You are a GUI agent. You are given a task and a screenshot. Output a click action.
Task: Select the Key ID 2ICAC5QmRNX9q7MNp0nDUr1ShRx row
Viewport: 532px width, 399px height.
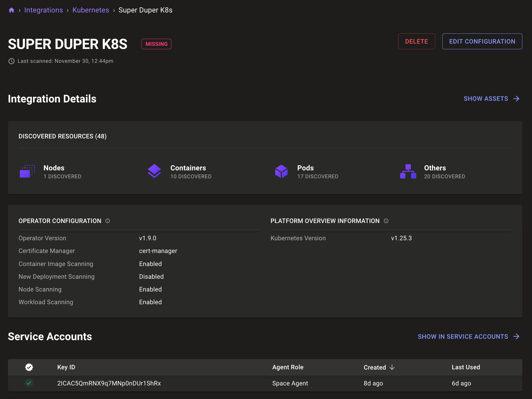pos(109,383)
